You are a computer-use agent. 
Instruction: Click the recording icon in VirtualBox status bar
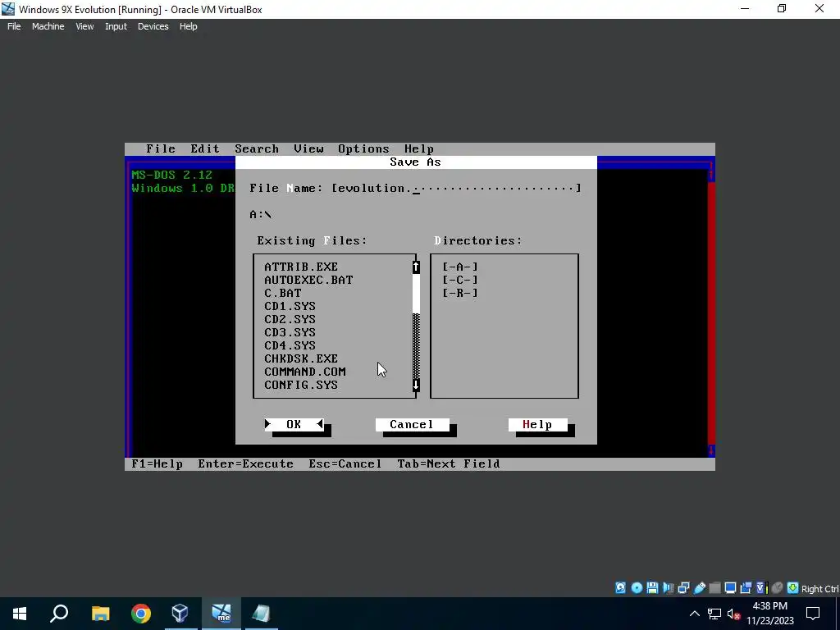746,587
